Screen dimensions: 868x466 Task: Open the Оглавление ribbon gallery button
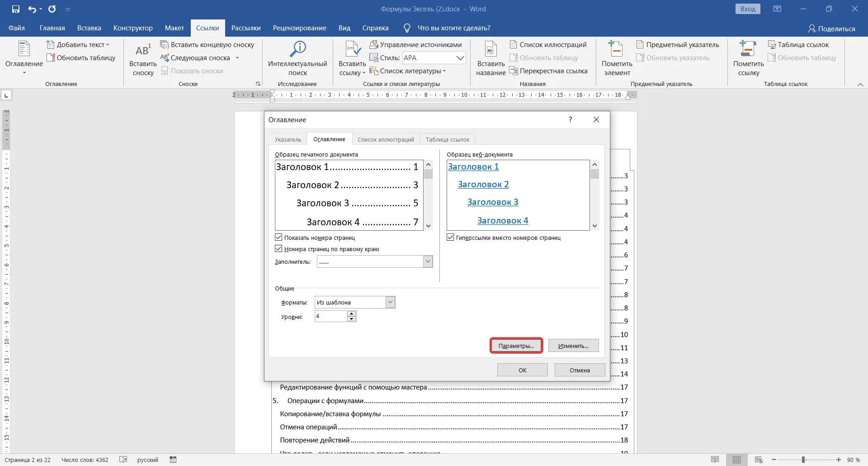[24, 57]
